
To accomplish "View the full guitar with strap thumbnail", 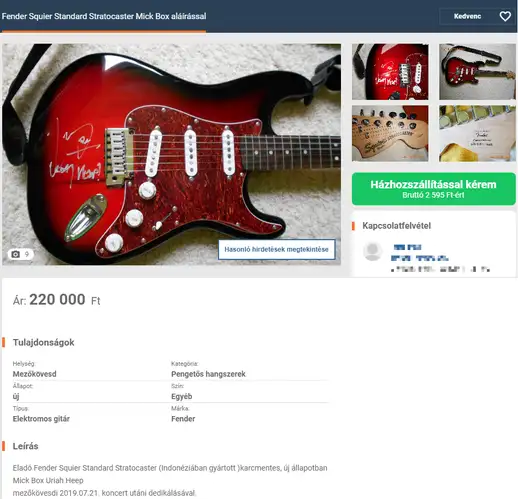I will (477, 72).
